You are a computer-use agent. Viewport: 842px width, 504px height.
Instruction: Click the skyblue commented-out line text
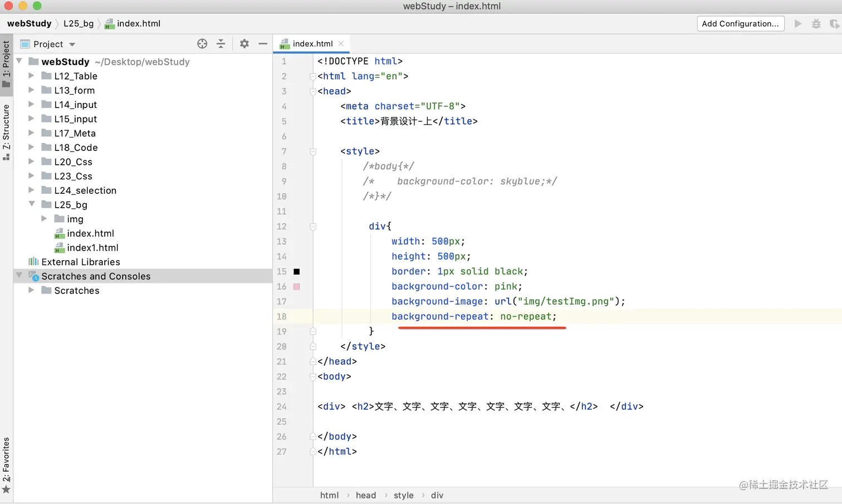(460, 181)
